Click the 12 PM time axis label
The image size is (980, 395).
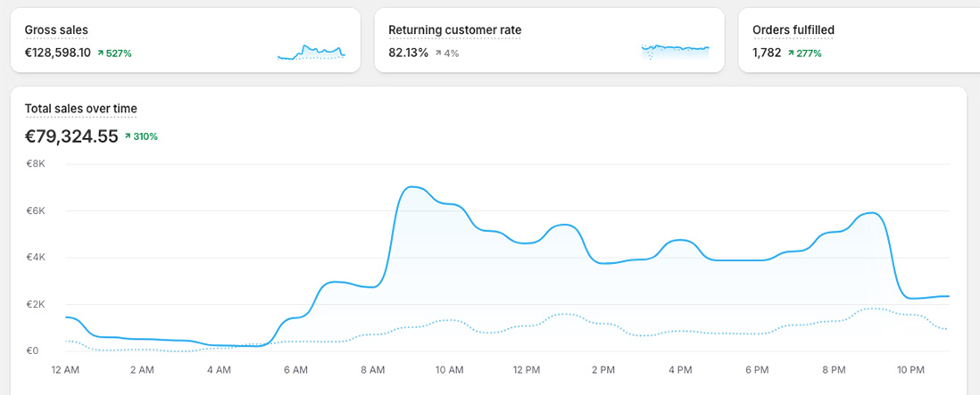tap(526, 369)
